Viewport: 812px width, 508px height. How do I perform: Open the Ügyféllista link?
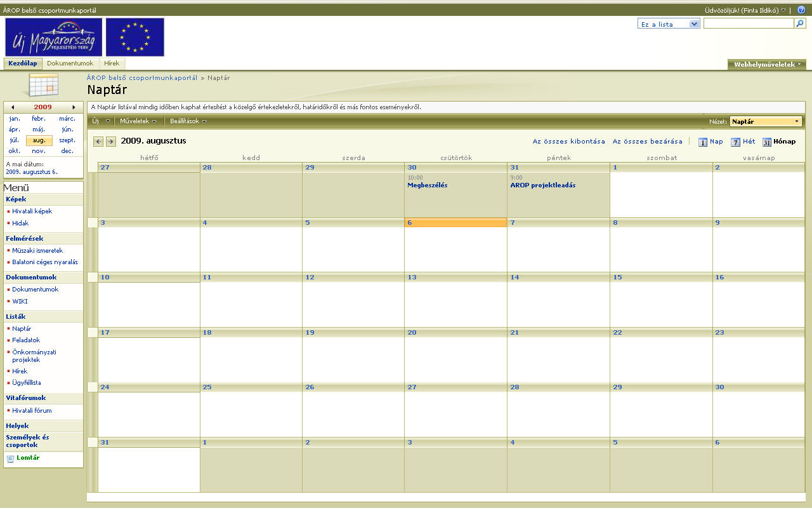point(27,383)
